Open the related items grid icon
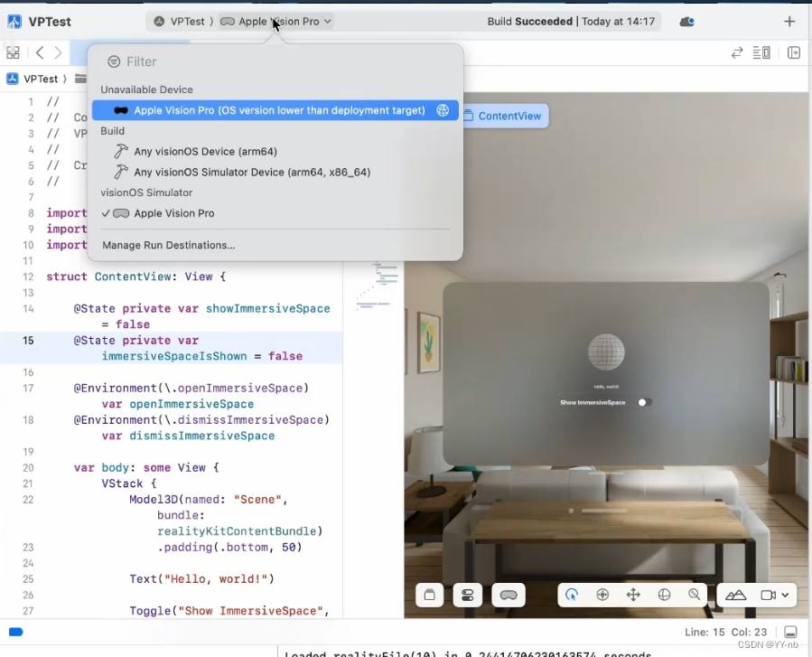Screen dimensions: 812x657 (13, 52)
